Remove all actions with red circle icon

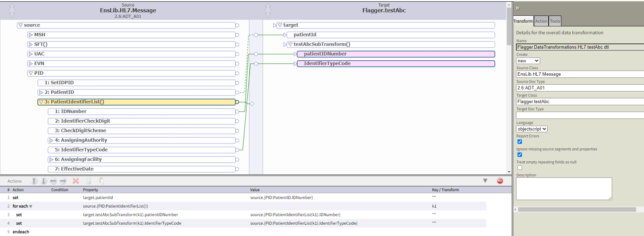coord(500,181)
